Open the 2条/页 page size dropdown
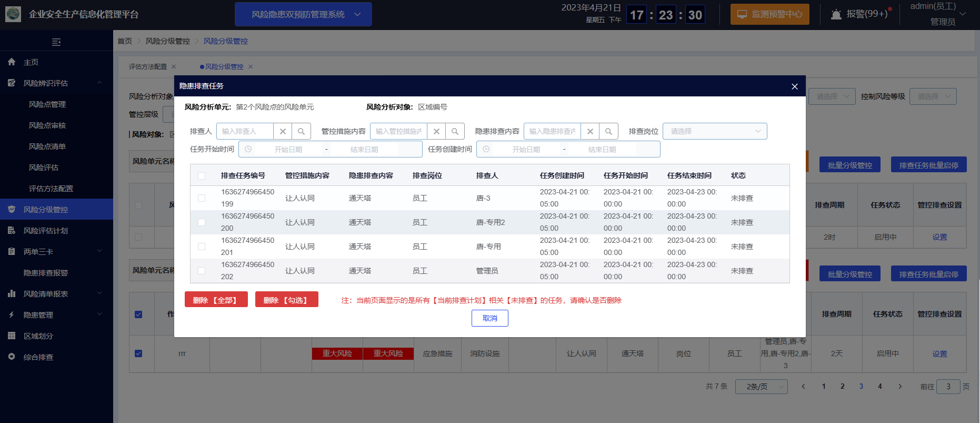 (x=762, y=387)
